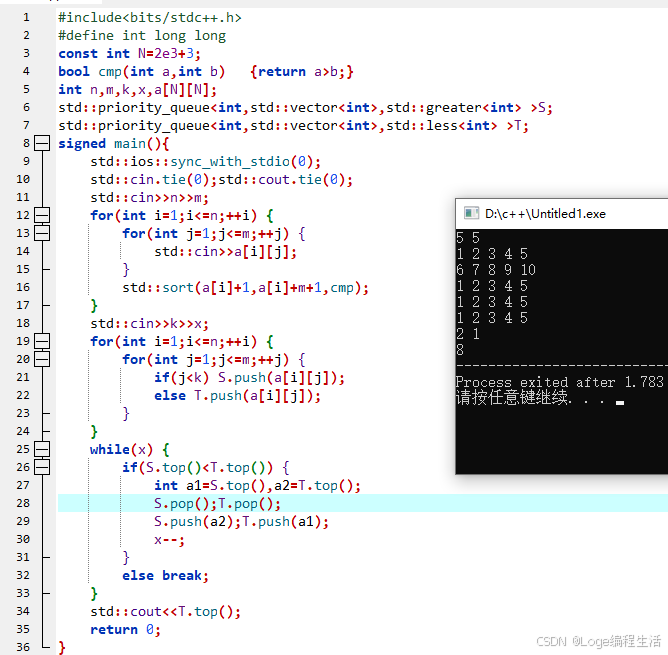The height and width of the screenshot is (655, 668).
Task: Click the 'int n,m,k,x,a[N][N];' declaration
Action: click(x=137, y=89)
